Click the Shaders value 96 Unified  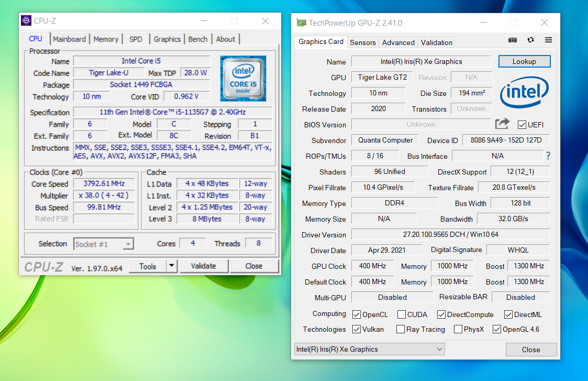pyautogui.click(x=390, y=171)
